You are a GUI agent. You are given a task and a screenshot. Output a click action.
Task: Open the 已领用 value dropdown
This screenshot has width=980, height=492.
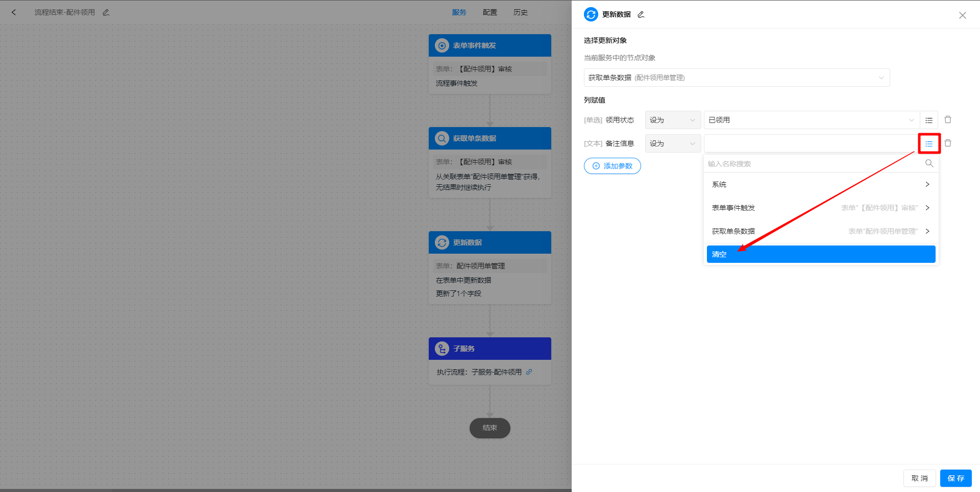811,120
